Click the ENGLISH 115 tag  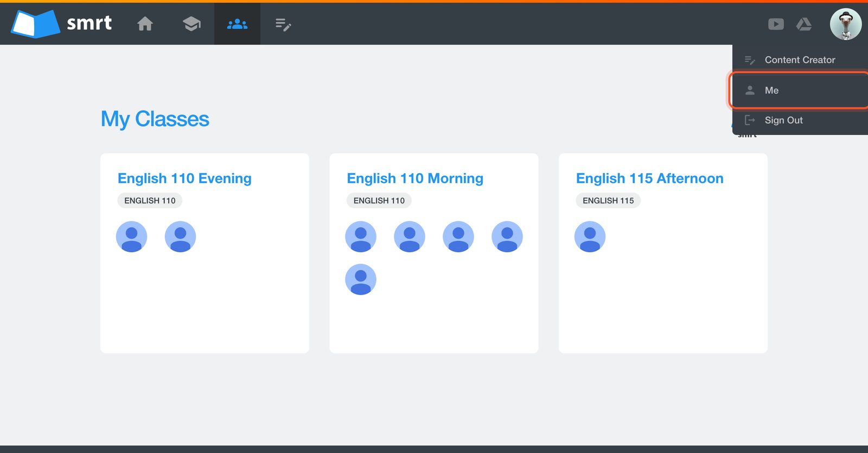point(608,201)
